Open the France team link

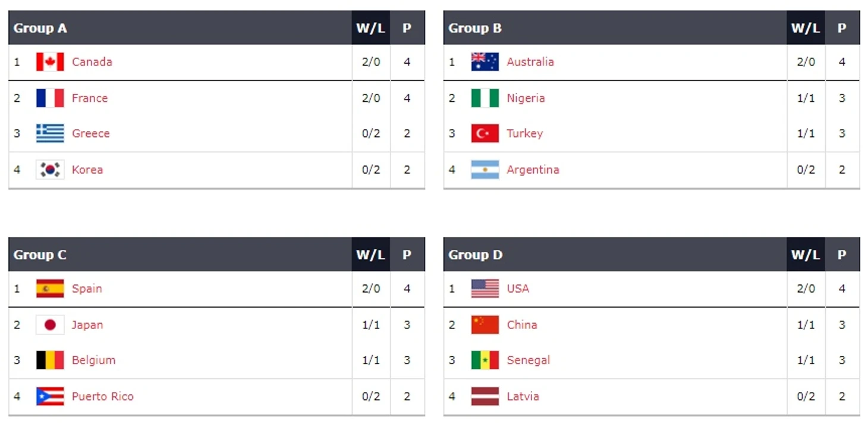(x=90, y=98)
